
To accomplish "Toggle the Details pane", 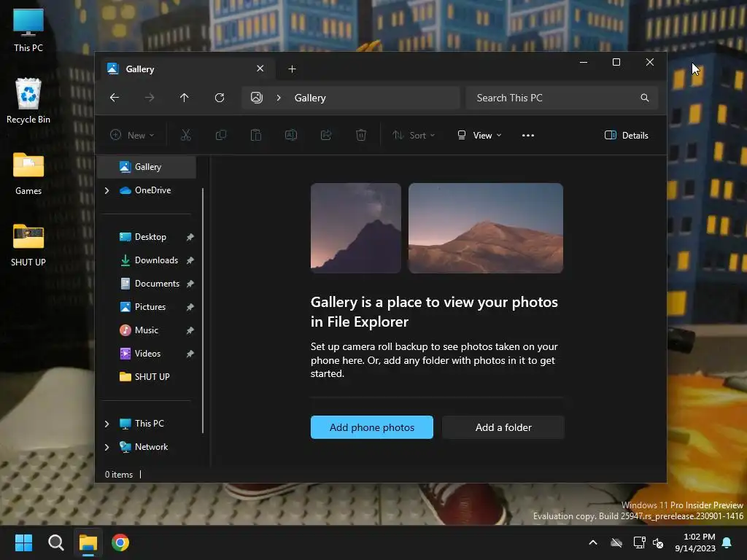I will pyautogui.click(x=627, y=135).
